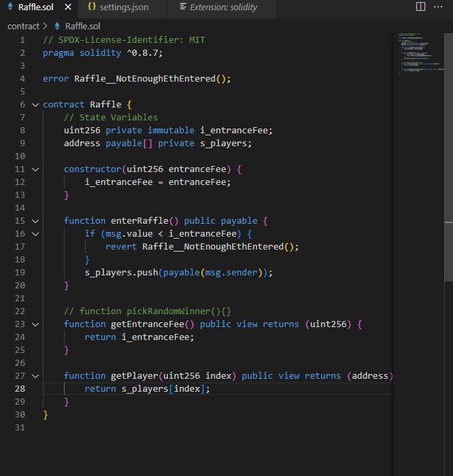Viewport: 453px width, 476px height.
Task: Click line number 1 in the gutter
Action: (22, 40)
